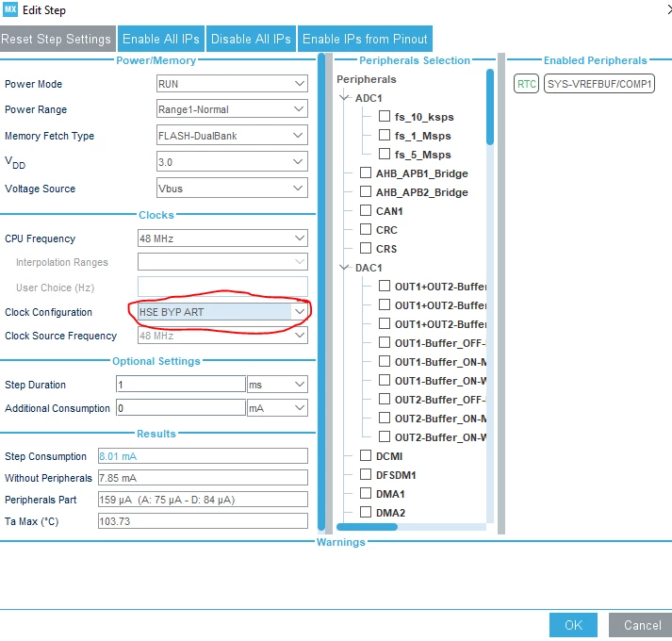Click the User Choice (Hz) field
The height and width of the screenshot is (641, 672).
pos(222,287)
